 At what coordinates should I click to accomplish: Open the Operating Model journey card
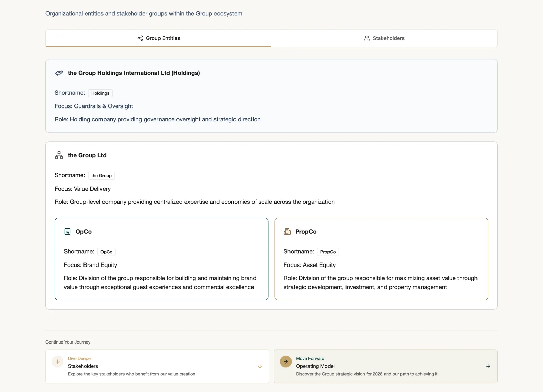386,366
